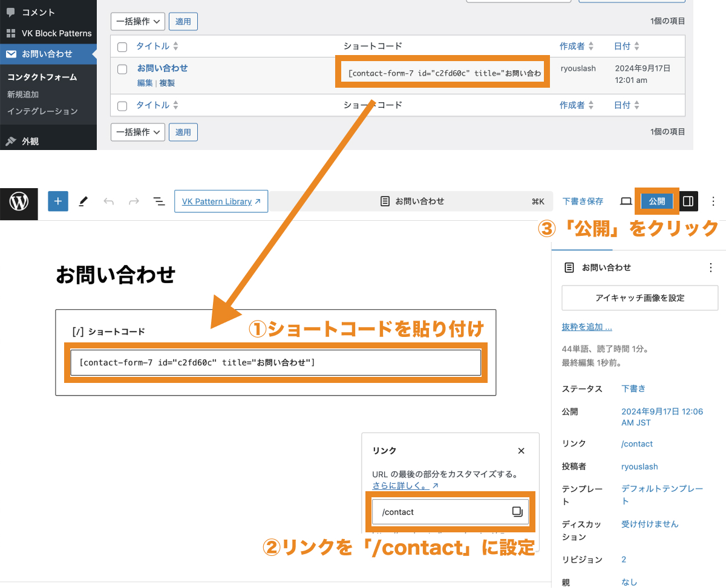Check the checkbox next to お問い合わせ form
The height and width of the screenshot is (588, 726).
pyautogui.click(x=122, y=68)
